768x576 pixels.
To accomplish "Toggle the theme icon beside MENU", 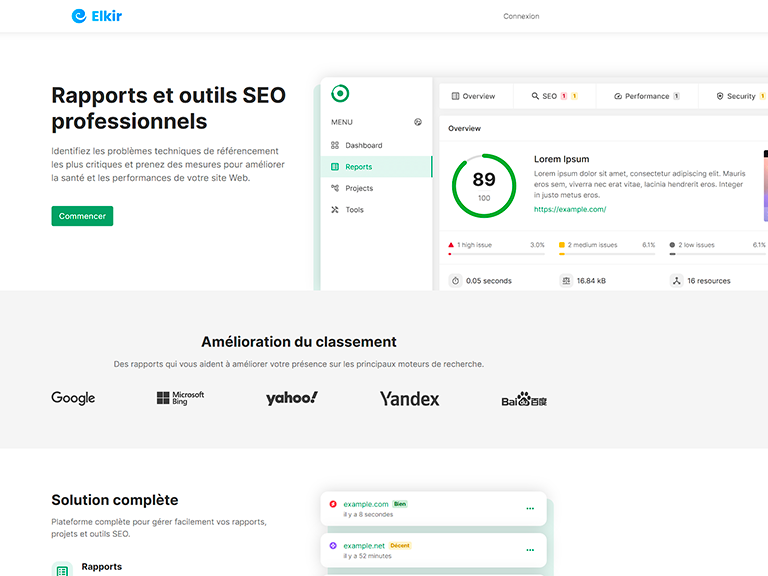I will tap(418, 122).
